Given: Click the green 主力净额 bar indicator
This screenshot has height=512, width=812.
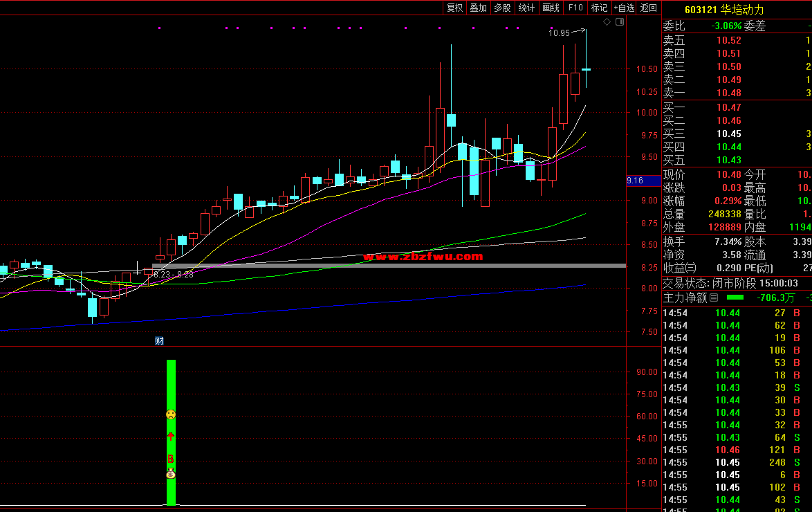Looking at the screenshot, I should 735,298.
